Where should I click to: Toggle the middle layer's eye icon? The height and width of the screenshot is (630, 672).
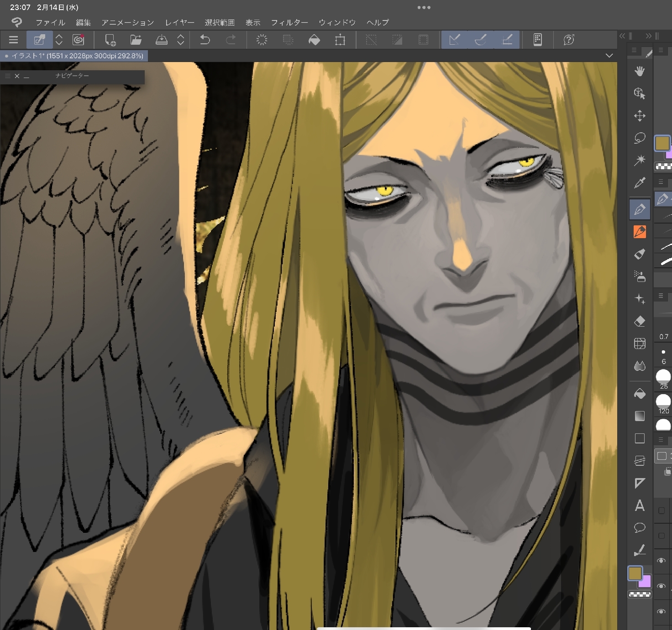661,586
